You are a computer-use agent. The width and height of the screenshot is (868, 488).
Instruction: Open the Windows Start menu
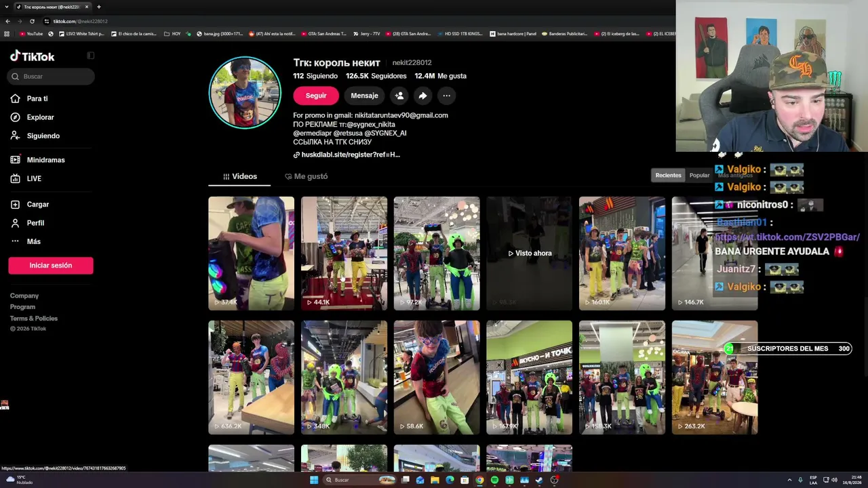[314, 480]
